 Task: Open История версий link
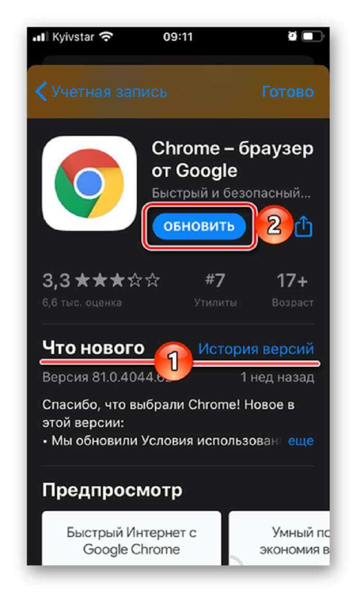(256, 349)
